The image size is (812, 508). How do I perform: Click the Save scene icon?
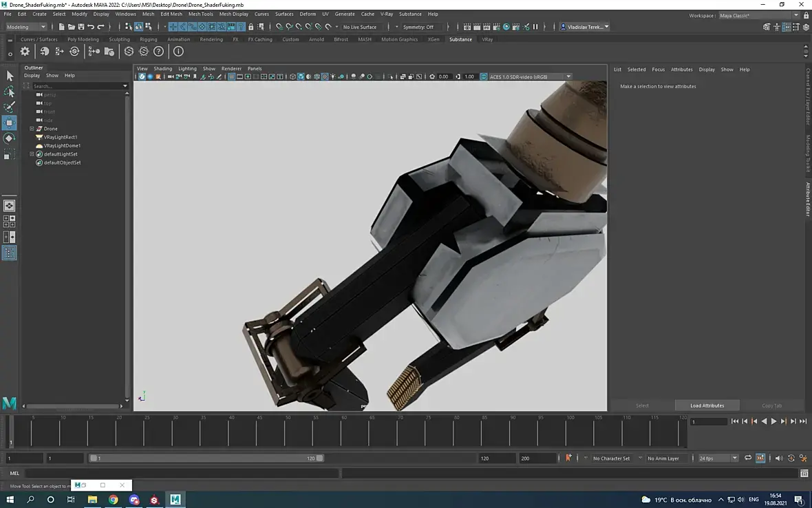(81, 27)
